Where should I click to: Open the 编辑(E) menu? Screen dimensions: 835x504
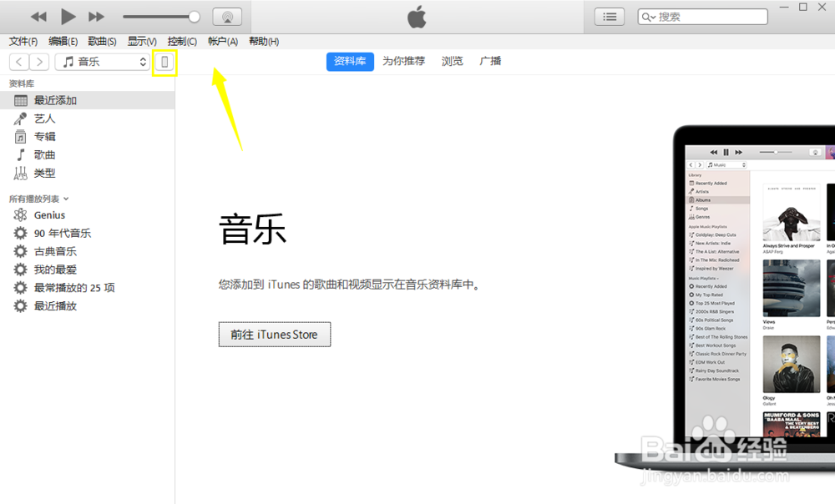[x=63, y=42]
